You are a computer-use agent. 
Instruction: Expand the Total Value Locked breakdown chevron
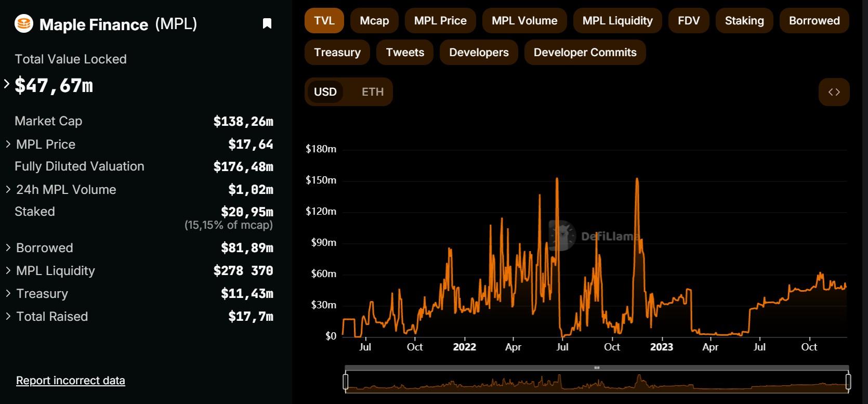pyautogui.click(x=7, y=84)
